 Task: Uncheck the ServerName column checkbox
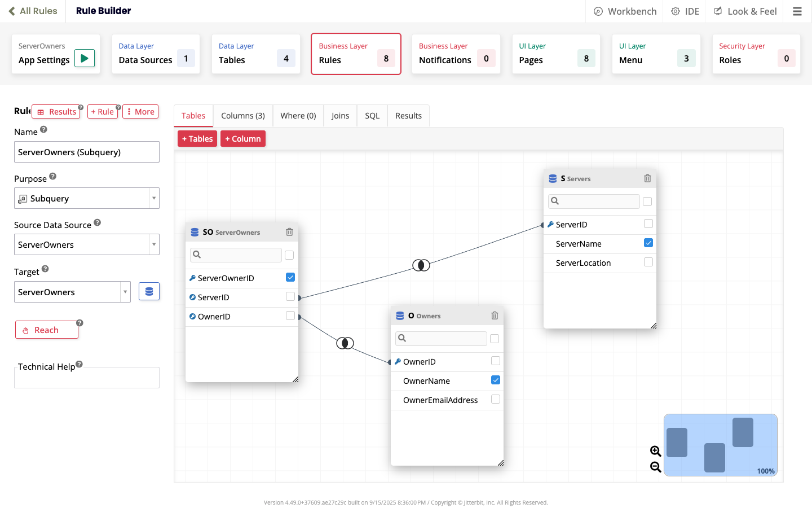(648, 243)
